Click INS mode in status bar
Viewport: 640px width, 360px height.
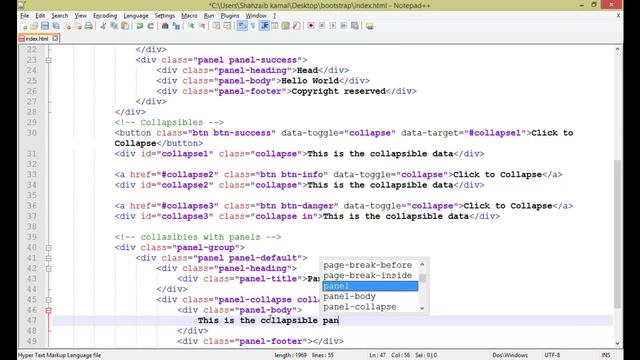click(606, 355)
